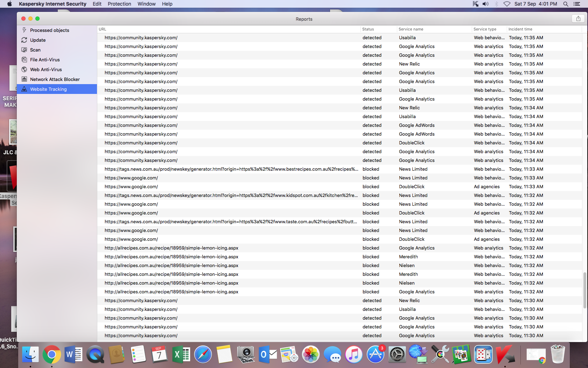Image resolution: width=588 pixels, height=368 pixels.
Task: Open Google Chrome from the Dock
Action: coord(51,354)
